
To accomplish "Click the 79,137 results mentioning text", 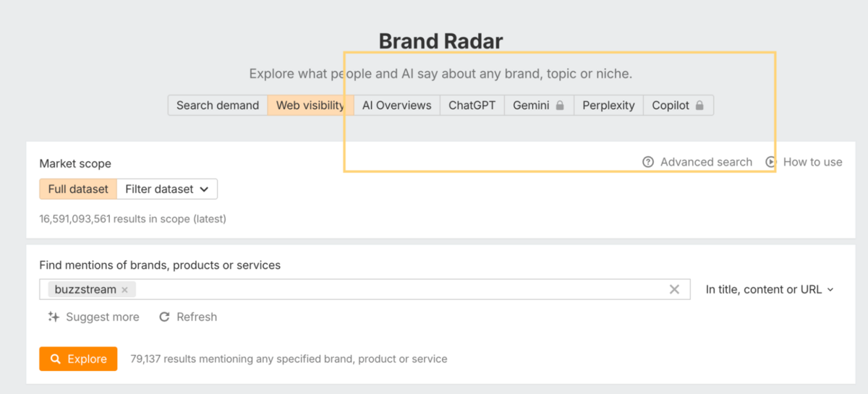I will [289, 359].
